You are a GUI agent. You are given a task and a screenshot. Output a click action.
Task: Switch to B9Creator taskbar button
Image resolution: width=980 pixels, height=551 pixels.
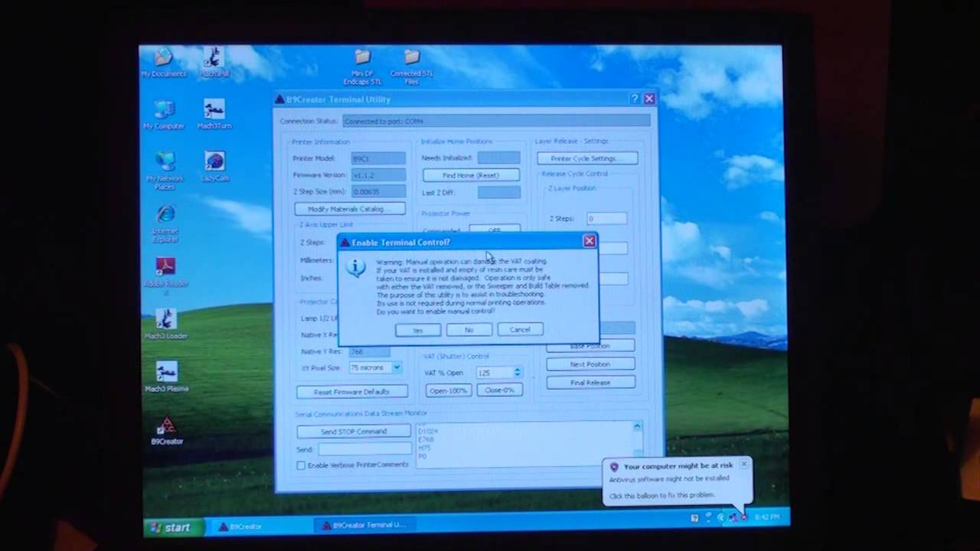[x=260, y=527]
